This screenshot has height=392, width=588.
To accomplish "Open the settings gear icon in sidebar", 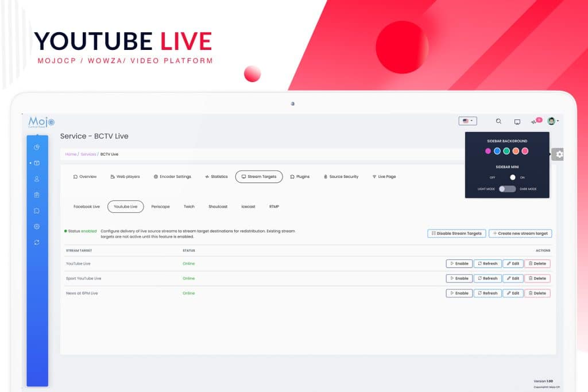I will (x=37, y=226).
